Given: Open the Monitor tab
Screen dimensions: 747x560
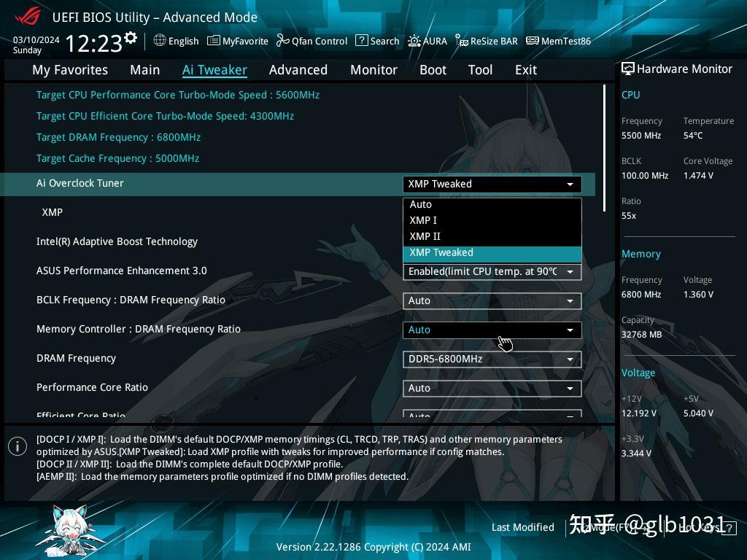Looking at the screenshot, I should click(373, 70).
